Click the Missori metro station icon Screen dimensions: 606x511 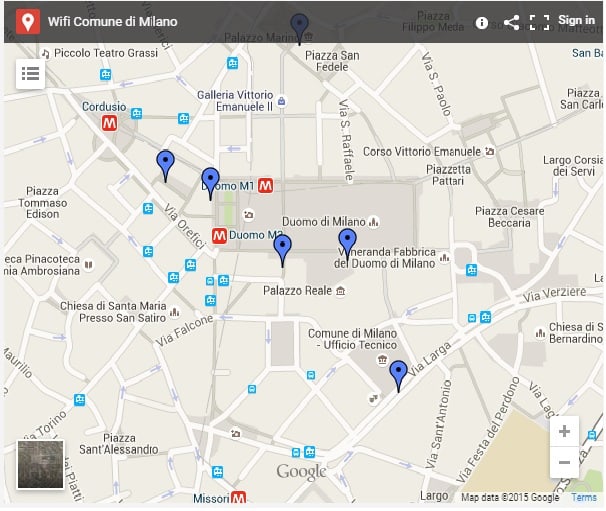point(238,498)
